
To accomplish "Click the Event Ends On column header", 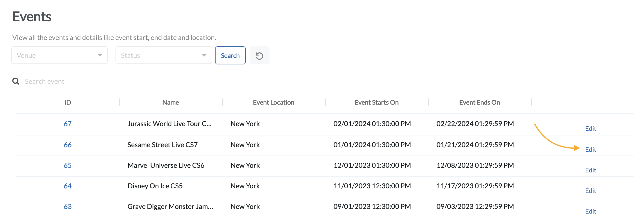I will [479, 102].
